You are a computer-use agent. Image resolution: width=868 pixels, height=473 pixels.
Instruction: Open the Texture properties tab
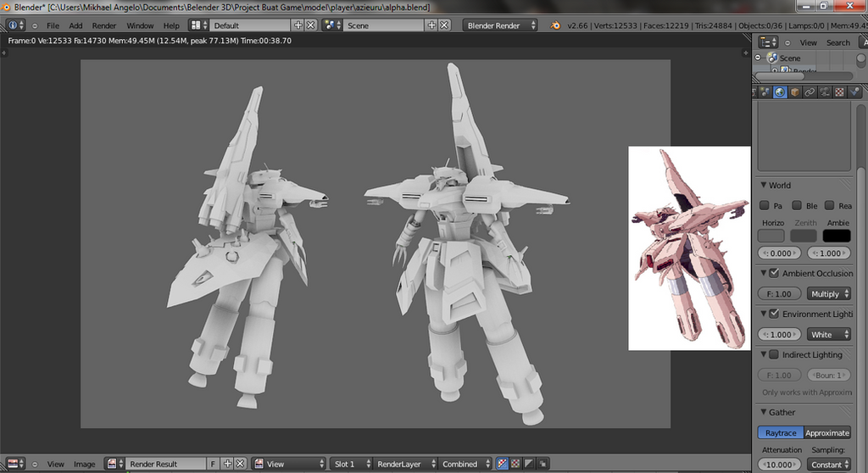click(840, 92)
